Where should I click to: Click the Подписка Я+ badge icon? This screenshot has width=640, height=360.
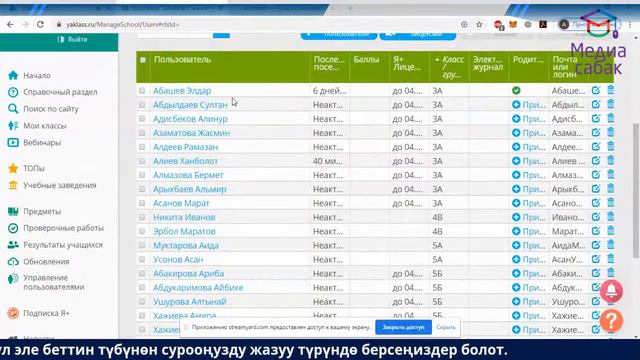[13, 313]
